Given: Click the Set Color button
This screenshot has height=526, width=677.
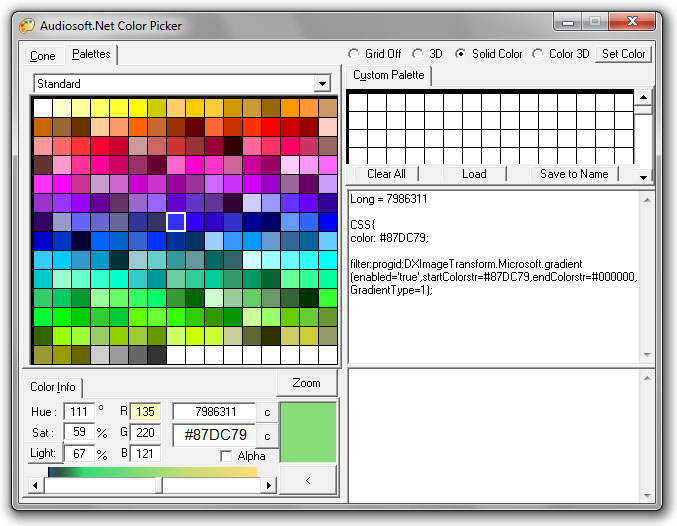Looking at the screenshot, I should click(623, 54).
